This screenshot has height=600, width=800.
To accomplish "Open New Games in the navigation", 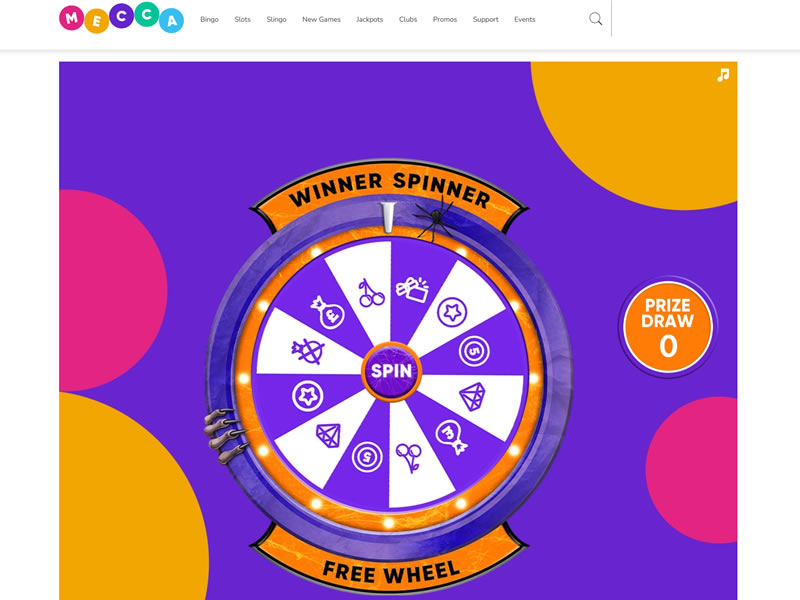I will click(x=321, y=19).
